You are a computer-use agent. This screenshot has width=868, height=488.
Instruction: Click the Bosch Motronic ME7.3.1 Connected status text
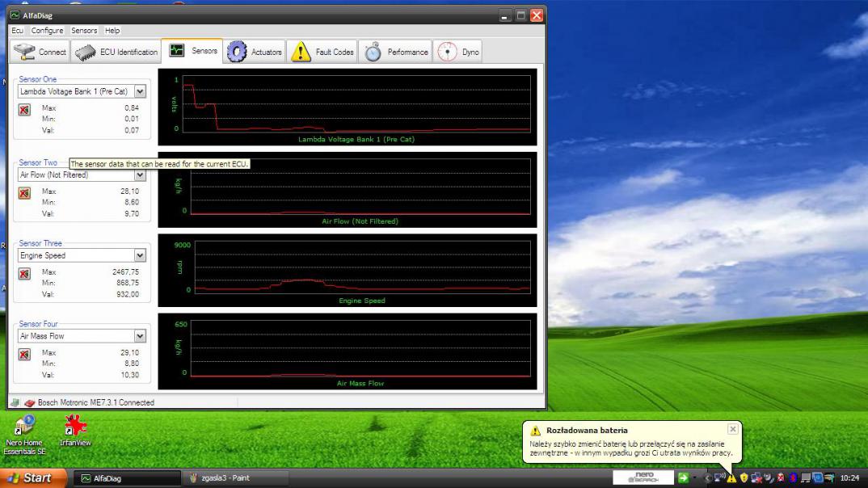95,402
